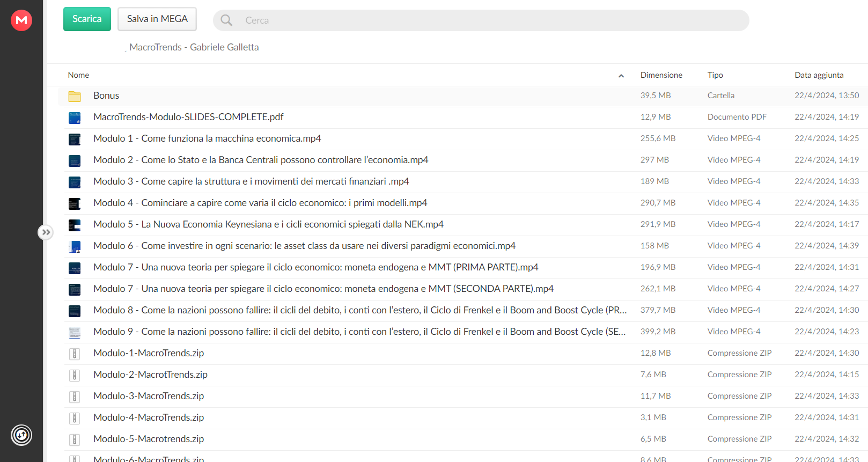Select Modulo-2-MacrotTrends.zip file name
The image size is (868, 462).
150,375
